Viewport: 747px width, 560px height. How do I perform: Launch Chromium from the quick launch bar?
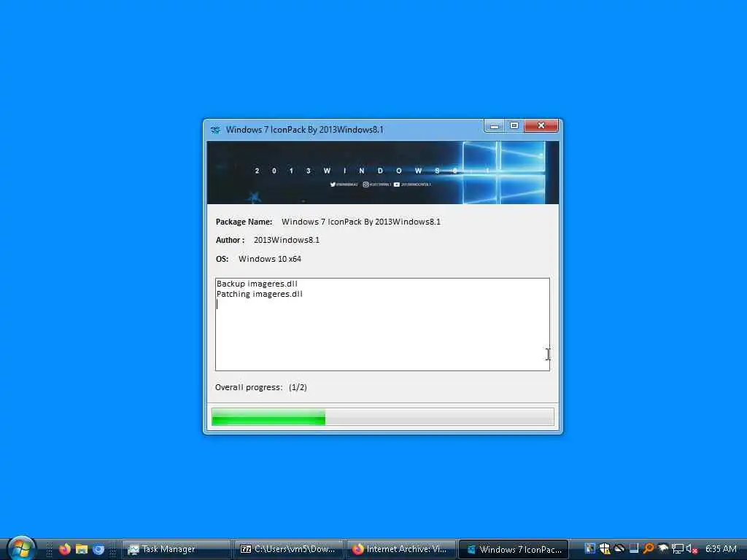point(98,549)
